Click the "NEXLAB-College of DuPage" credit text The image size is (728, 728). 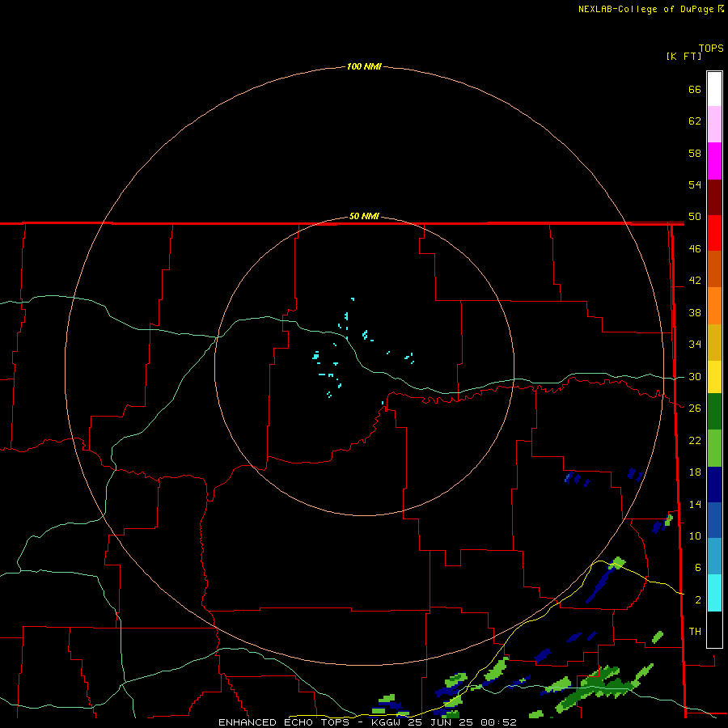(x=647, y=9)
